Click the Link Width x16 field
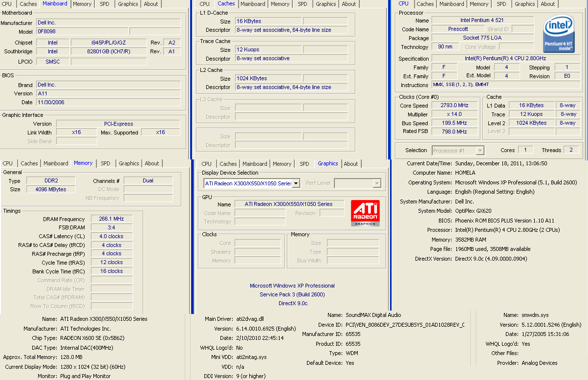 click(x=76, y=133)
